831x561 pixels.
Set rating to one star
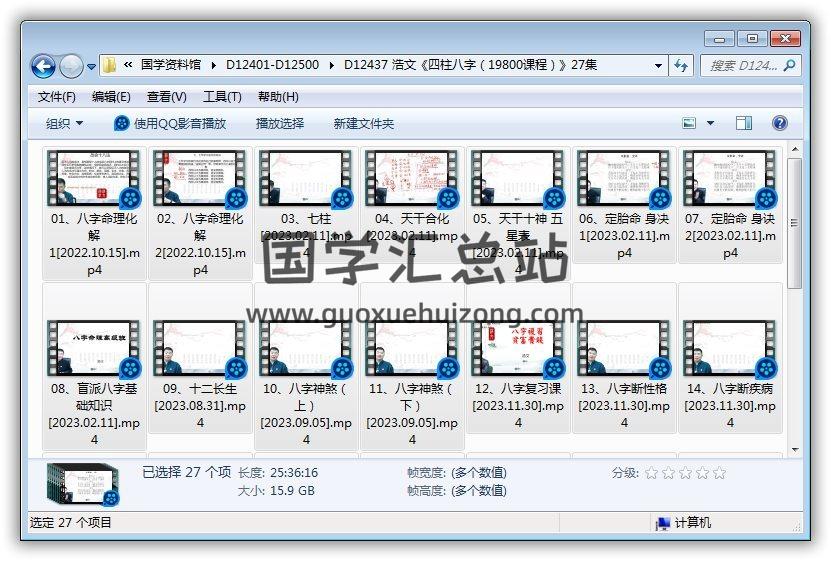point(652,473)
